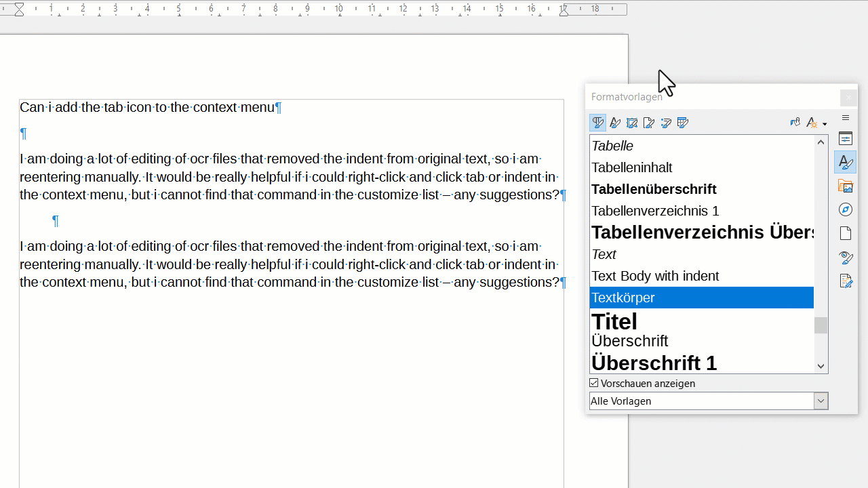Click the New Style from Selection icon
This screenshot has height=488, width=868.
click(812, 123)
